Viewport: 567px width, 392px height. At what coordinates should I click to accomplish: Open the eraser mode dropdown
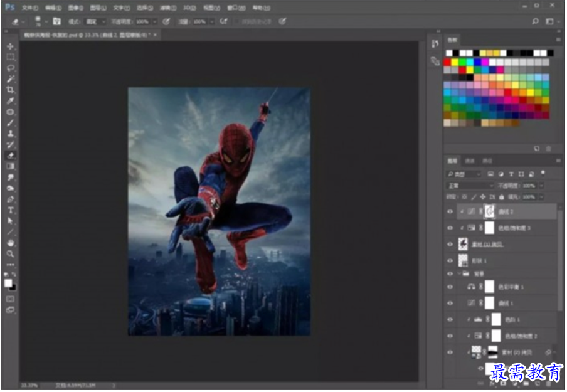(x=95, y=22)
